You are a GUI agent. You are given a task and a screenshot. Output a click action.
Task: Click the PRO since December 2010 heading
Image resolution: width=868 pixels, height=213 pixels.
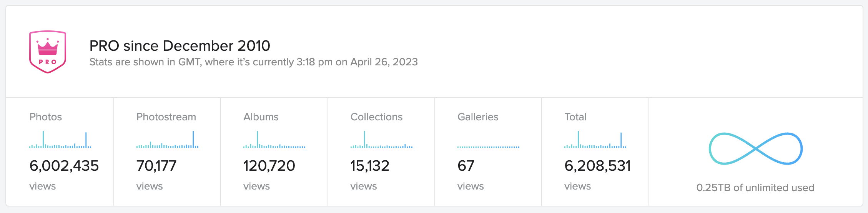click(180, 46)
